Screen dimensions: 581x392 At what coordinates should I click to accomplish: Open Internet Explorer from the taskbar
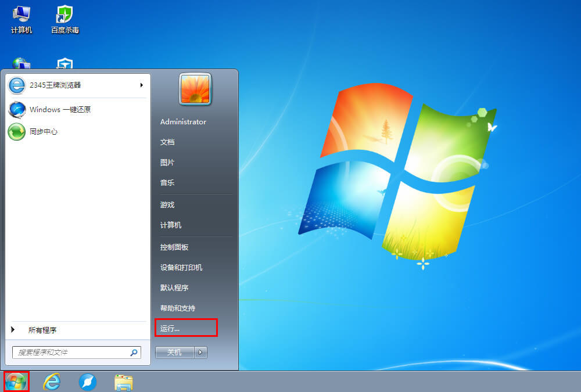click(52, 382)
